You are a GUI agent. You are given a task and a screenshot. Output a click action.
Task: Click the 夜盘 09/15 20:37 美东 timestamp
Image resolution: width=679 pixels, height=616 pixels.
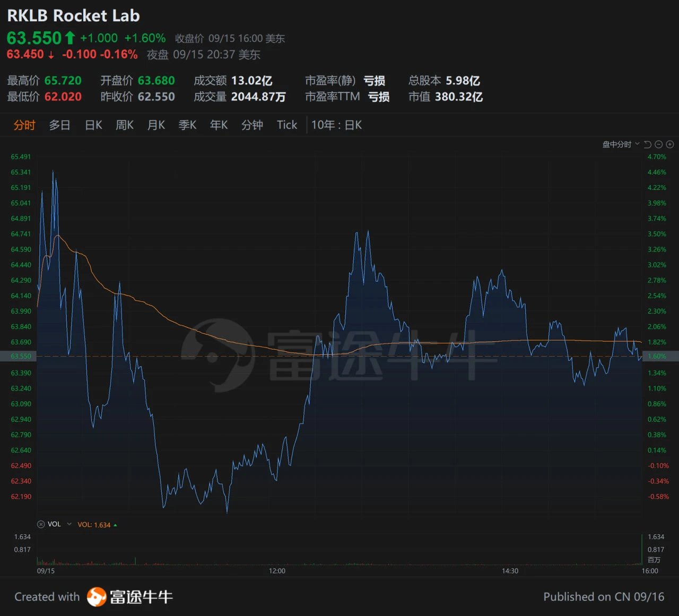pos(204,55)
